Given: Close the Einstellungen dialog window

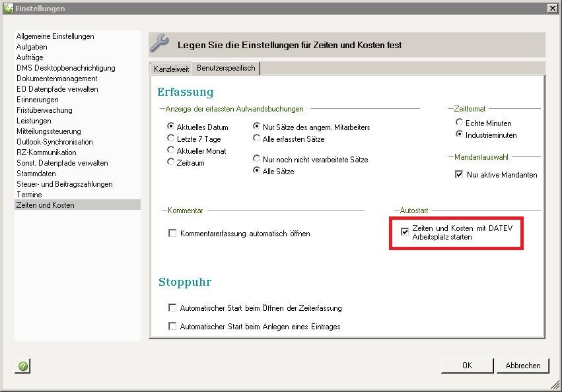Looking at the screenshot, I should [551, 8].
